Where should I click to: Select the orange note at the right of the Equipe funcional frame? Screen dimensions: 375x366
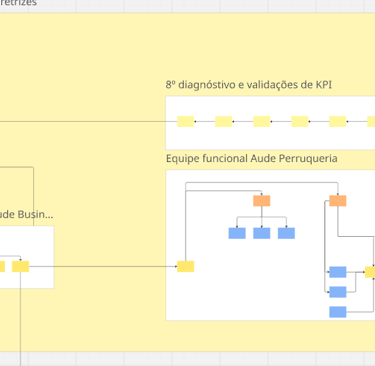(338, 201)
